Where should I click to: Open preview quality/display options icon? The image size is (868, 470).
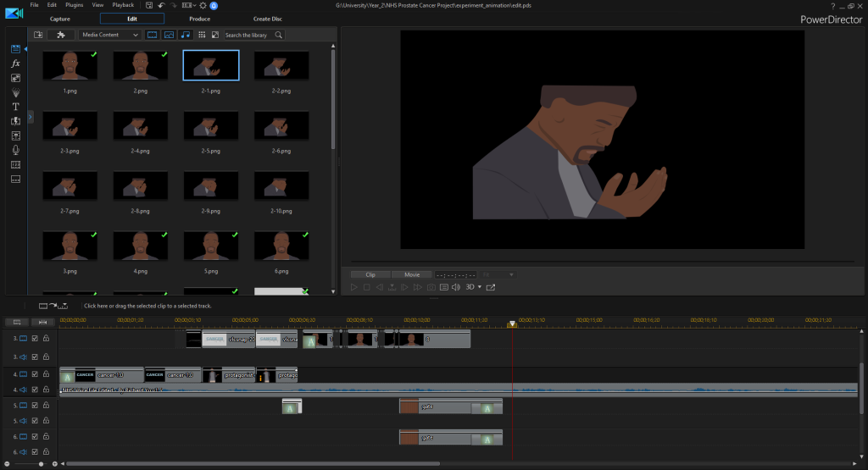[444, 288]
